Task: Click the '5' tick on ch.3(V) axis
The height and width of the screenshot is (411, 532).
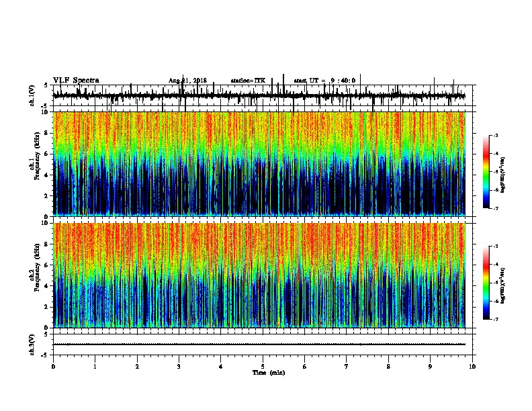Action: pos(46,334)
